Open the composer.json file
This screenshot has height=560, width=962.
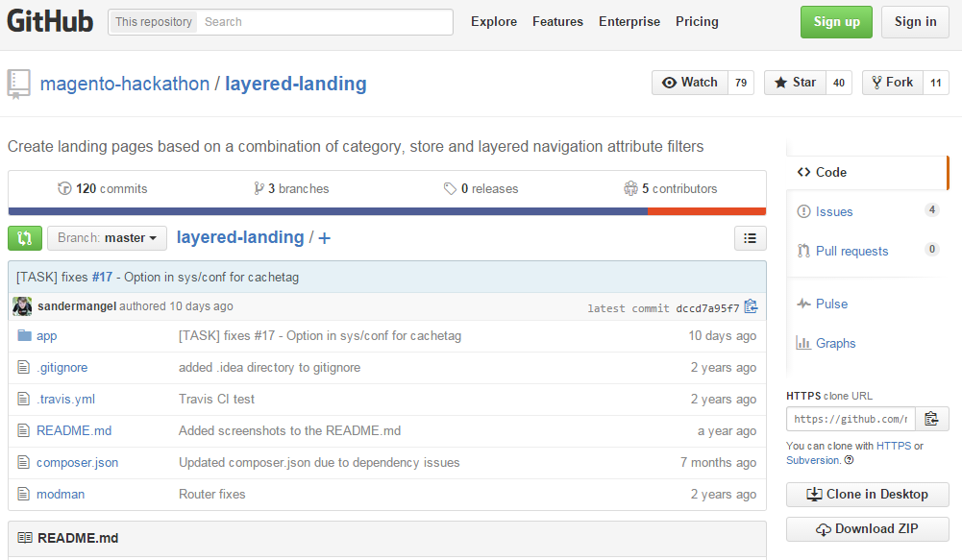(x=77, y=463)
